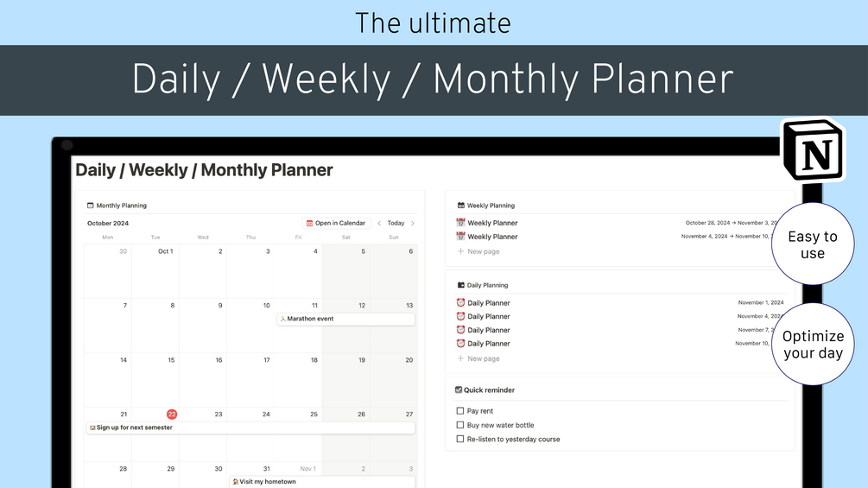
Task: Click the calendar icon in Open in Calendar
Action: (x=310, y=223)
